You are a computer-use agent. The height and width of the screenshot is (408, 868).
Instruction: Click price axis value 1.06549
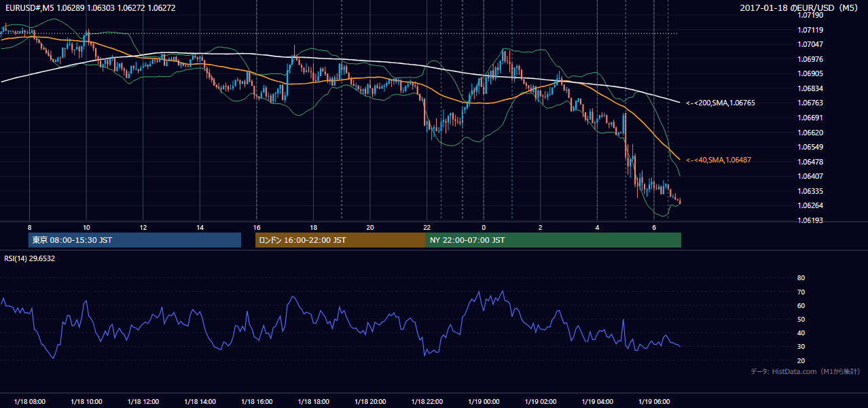tap(811, 147)
